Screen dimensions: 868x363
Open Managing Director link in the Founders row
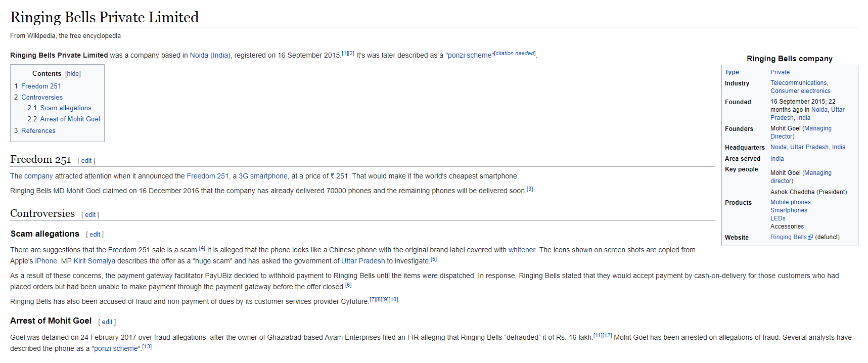(x=801, y=133)
